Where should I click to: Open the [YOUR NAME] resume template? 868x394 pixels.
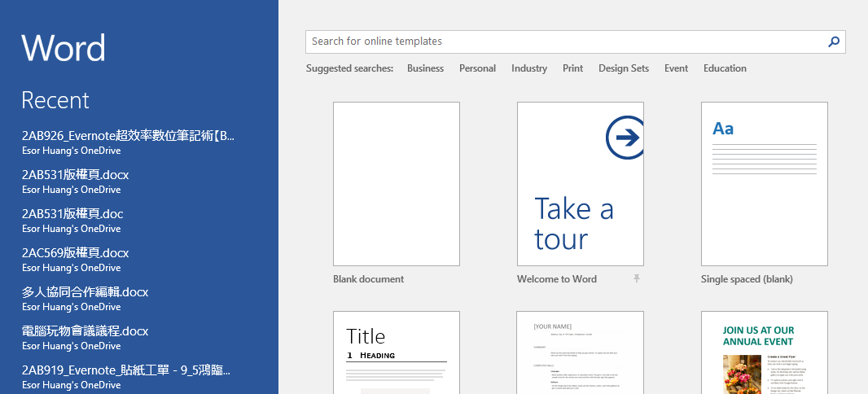click(x=580, y=352)
